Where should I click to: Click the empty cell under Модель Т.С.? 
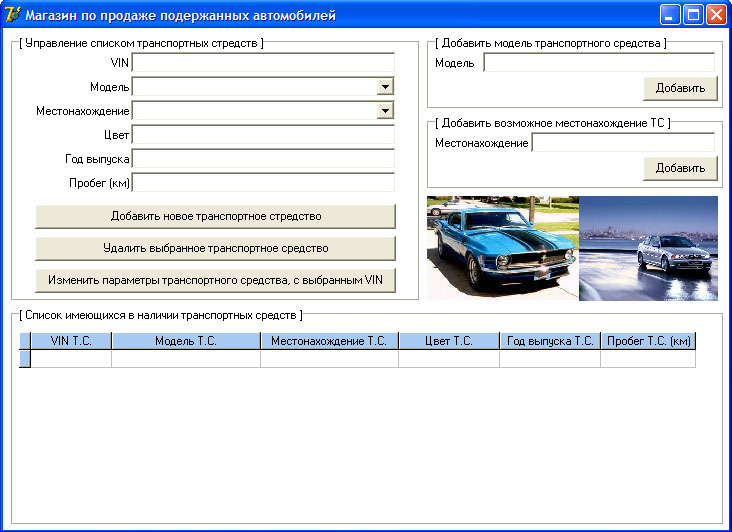click(186, 358)
